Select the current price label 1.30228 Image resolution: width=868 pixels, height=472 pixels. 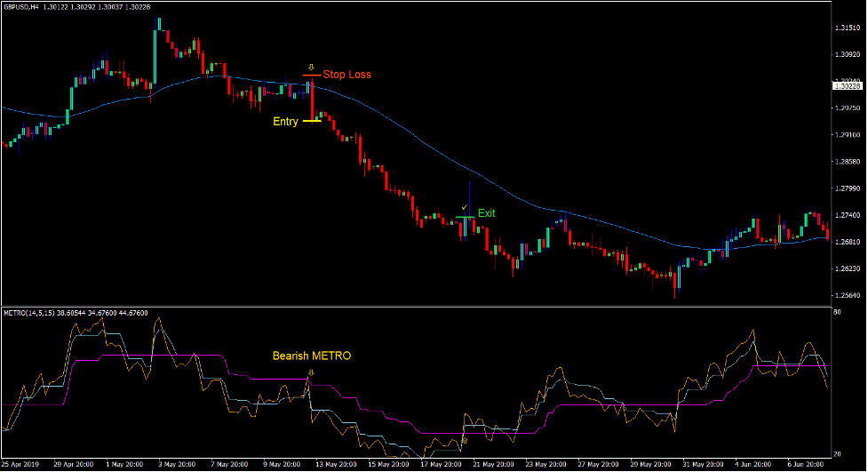coord(848,86)
